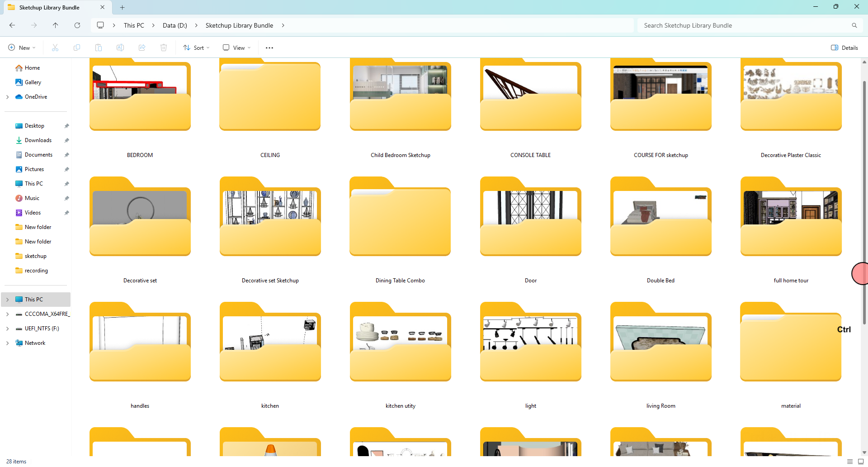868x467 pixels.
Task: Refresh the current folder view
Action: pos(77,25)
